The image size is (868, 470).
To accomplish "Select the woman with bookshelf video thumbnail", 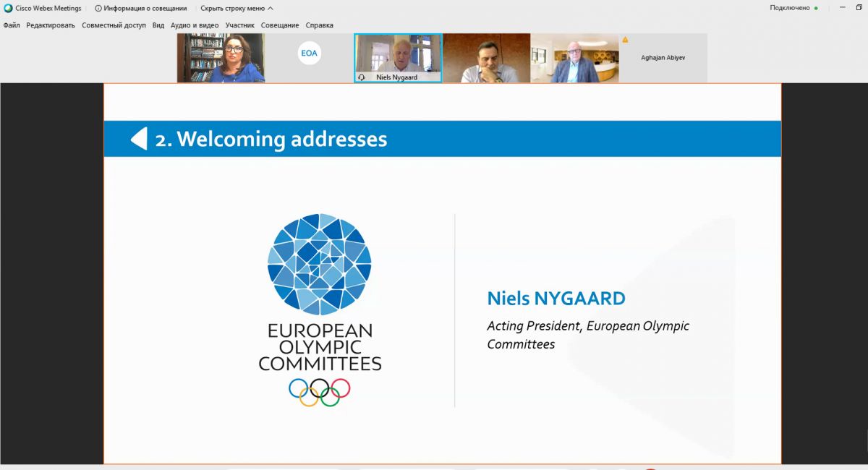I will [x=221, y=58].
